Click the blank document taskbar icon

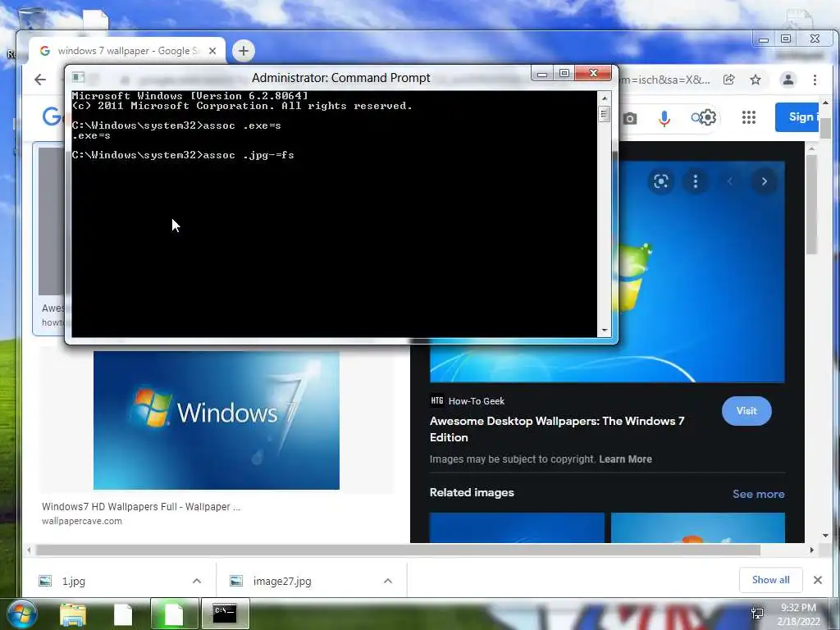click(x=123, y=614)
